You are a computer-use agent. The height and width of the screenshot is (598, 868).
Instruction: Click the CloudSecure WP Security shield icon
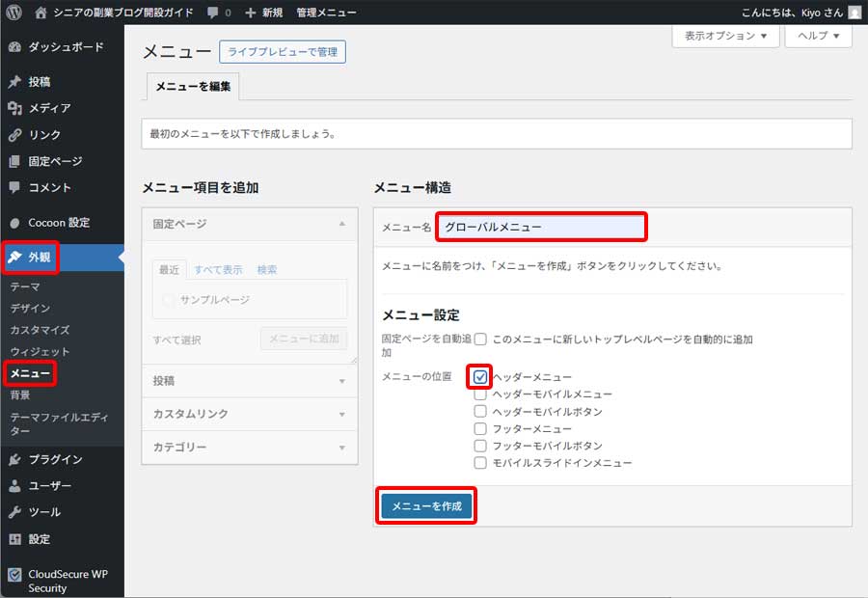[x=14, y=574]
